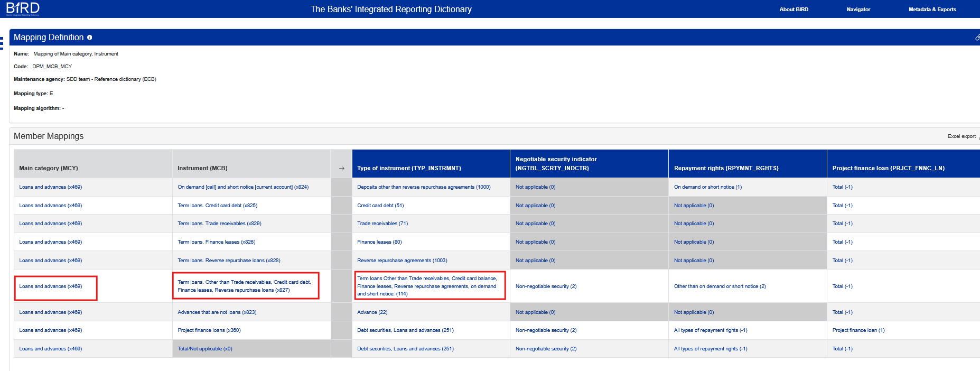The image size is (980, 371).
Task: Open the Navigator menu
Action: tap(858, 9)
